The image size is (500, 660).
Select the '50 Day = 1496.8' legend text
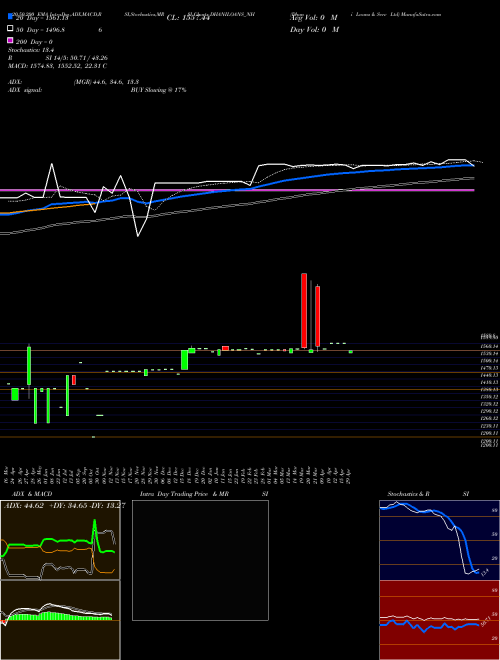click(40, 30)
